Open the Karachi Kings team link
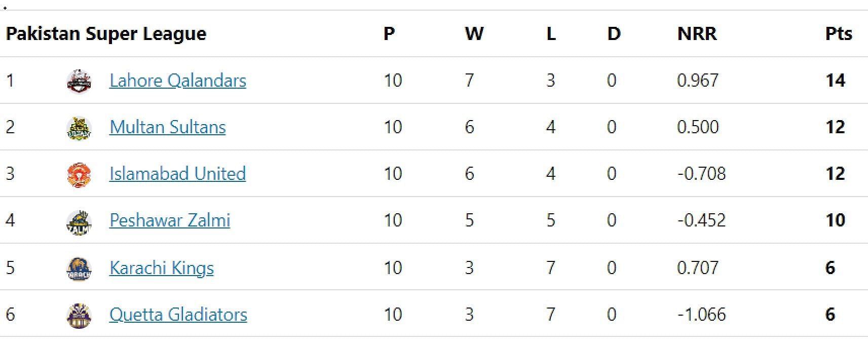This screenshot has height=345, width=868. pyautogui.click(x=161, y=268)
